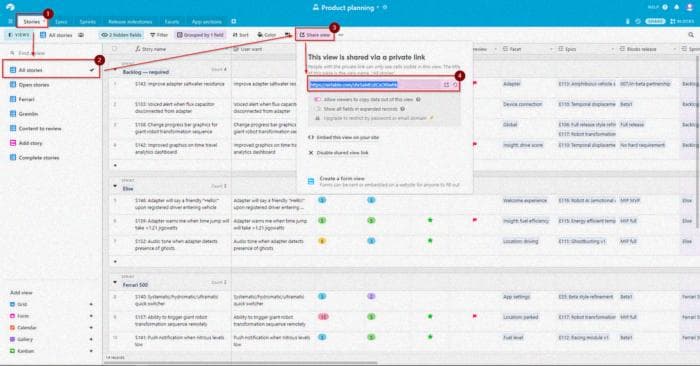Screen dimensions: 700x366
Task: Toggle Show all fields in expanded records
Action: [318, 109]
